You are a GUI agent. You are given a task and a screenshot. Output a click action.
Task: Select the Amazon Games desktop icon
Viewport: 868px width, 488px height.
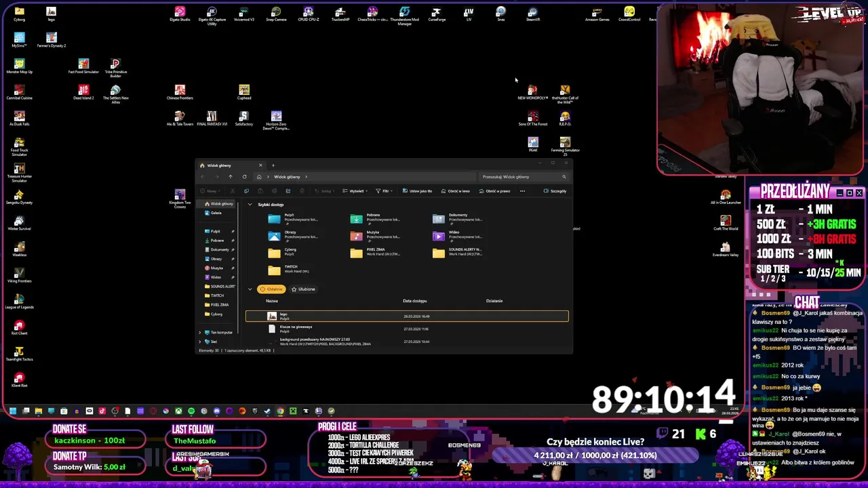click(x=597, y=14)
